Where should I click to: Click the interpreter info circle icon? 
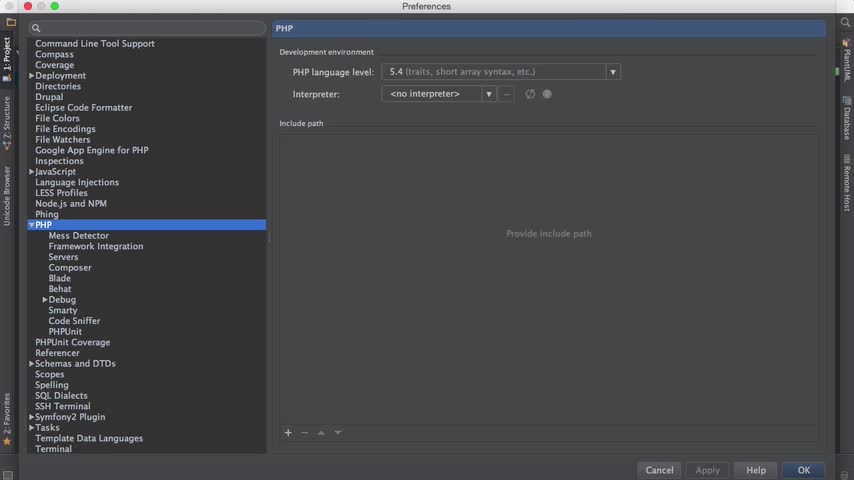point(547,94)
